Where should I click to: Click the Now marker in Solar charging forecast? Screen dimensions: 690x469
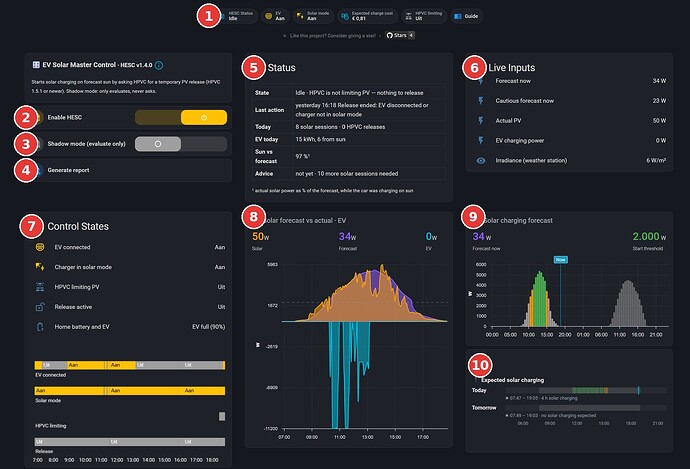560,260
